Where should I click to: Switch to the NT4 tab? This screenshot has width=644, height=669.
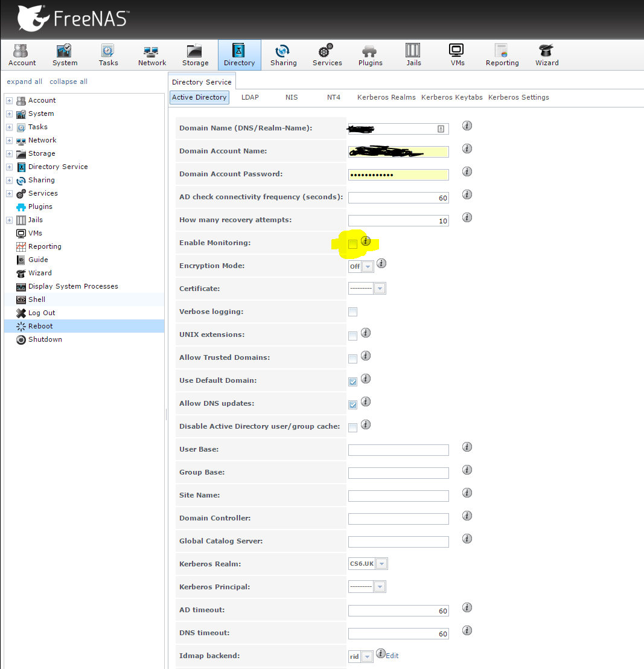click(x=334, y=97)
